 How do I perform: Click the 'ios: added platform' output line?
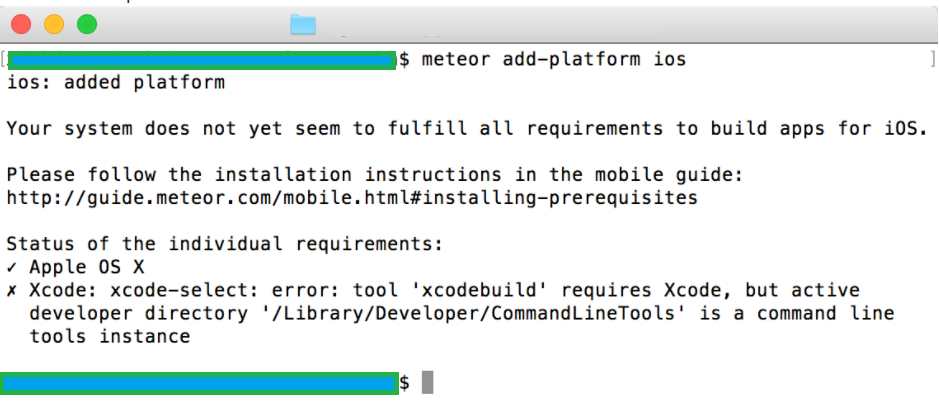pos(116,83)
